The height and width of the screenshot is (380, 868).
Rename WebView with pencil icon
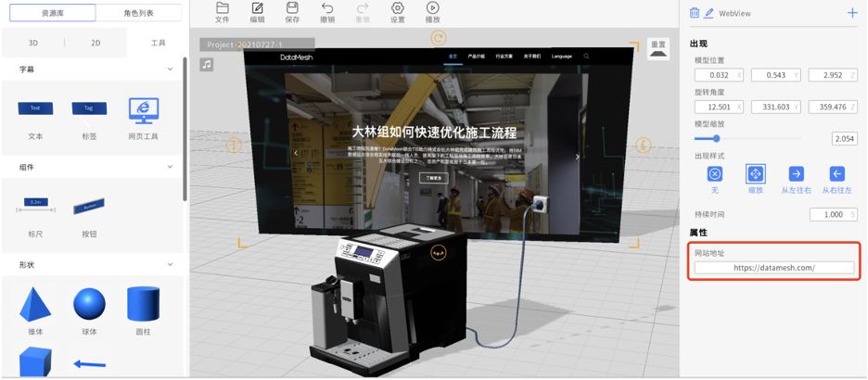coord(708,13)
